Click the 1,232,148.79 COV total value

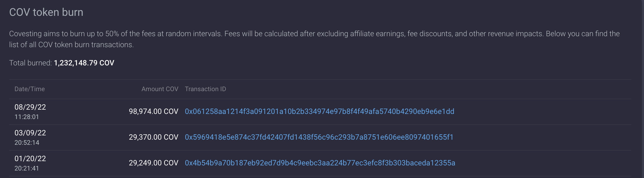[x=84, y=63]
